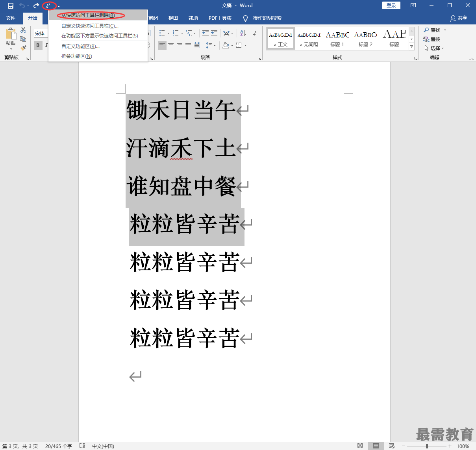Screen dimensions: 476x450
Task: Click the numbered list icon
Action: [176, 33]
